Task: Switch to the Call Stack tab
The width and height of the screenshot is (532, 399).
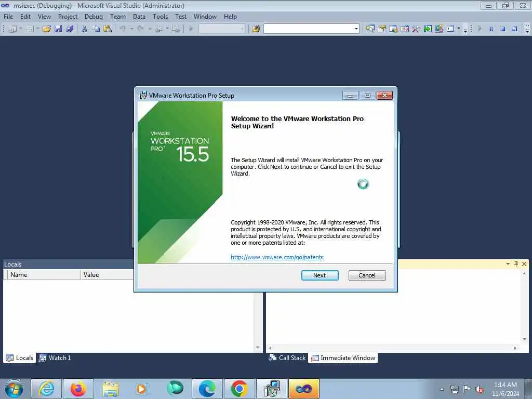Action: click(287, 358)
